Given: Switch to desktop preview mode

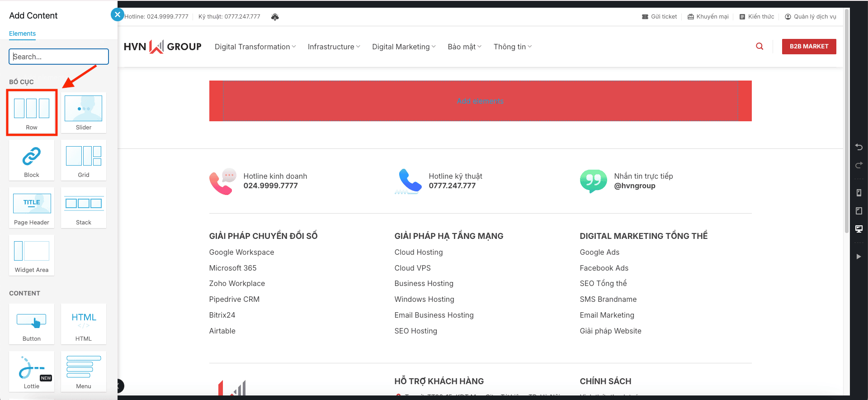Looking at the screenshot, I should 859,229.
